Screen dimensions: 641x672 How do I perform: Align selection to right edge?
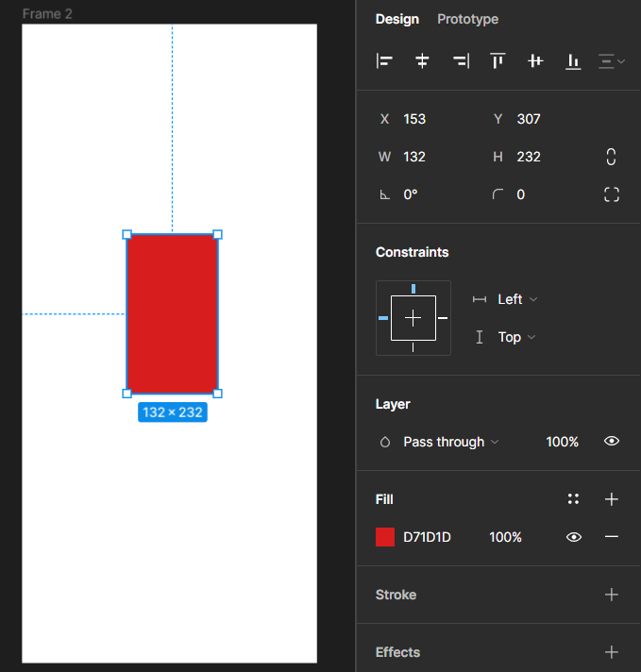point(461,61)
